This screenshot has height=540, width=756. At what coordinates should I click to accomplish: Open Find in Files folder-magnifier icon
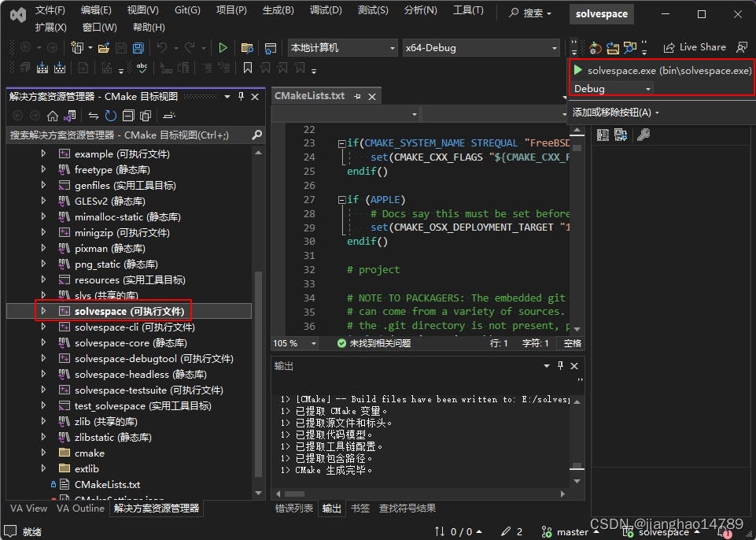pos(247,47)
